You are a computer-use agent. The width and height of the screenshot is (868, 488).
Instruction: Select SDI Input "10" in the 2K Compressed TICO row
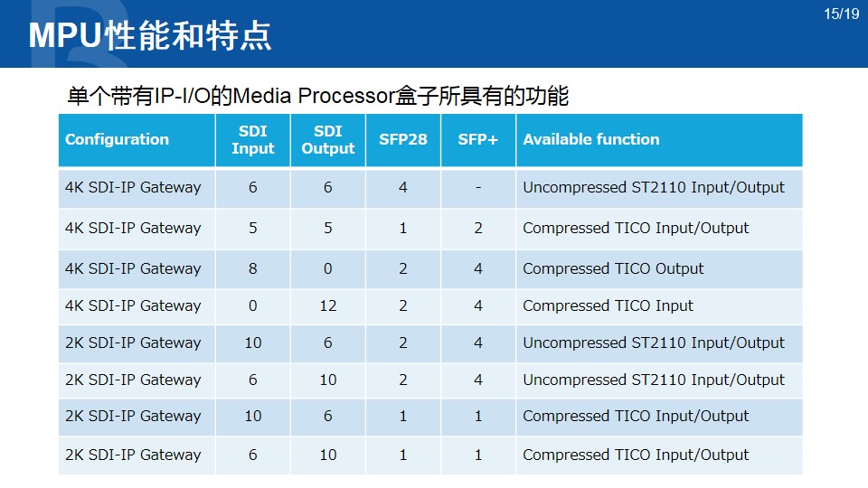click(253, 416)
